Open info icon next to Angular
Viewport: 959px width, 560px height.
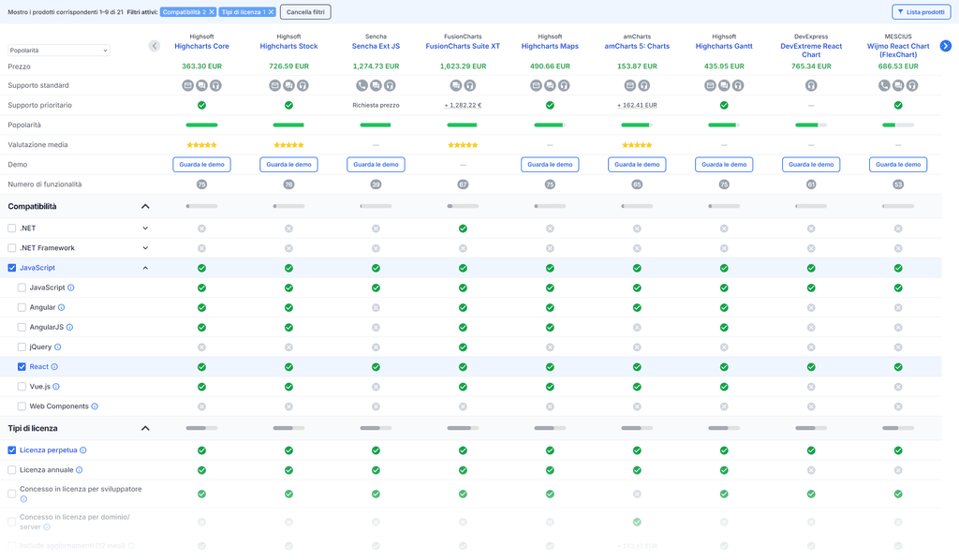tap(61, 307)
